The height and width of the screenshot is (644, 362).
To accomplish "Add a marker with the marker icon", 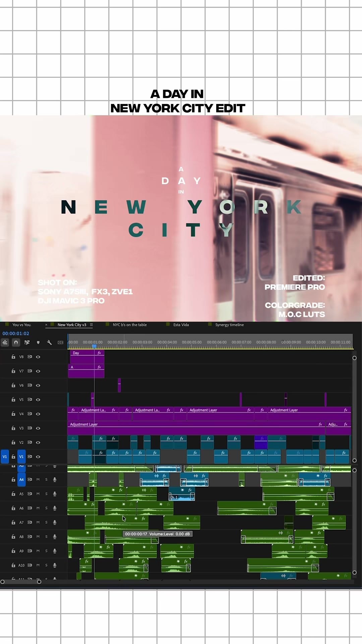I will 38,342.
